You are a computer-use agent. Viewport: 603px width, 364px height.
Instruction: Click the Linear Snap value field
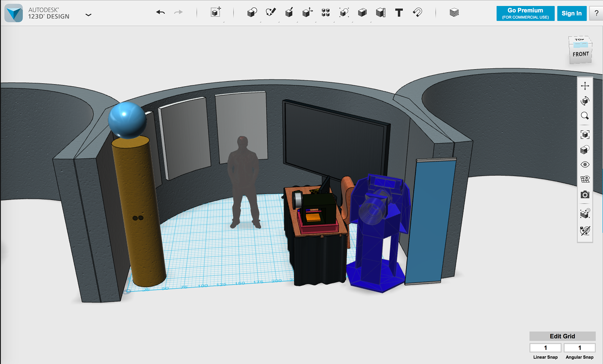click(x=545, y=348)
